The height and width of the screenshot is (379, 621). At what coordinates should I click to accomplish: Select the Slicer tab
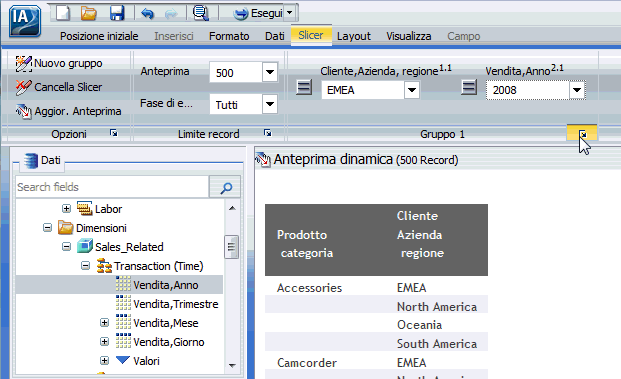[311, 35]
